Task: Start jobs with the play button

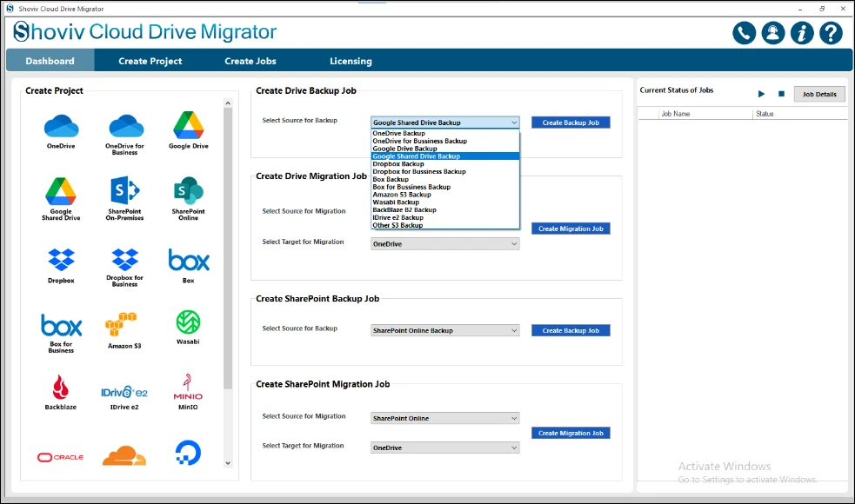Action: [761, 94]
